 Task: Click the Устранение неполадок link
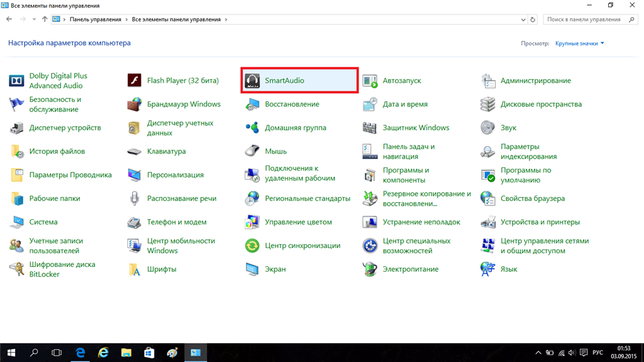[421, 222]
